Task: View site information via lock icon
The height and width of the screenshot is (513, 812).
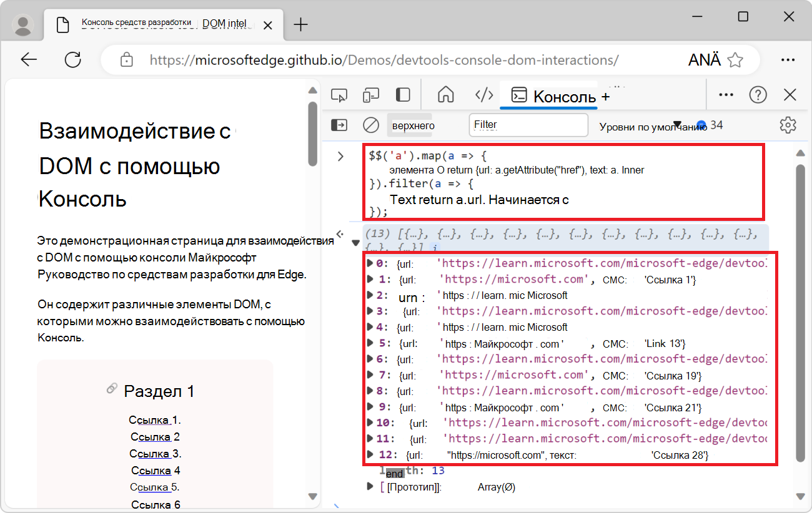Action: (127, 59)
